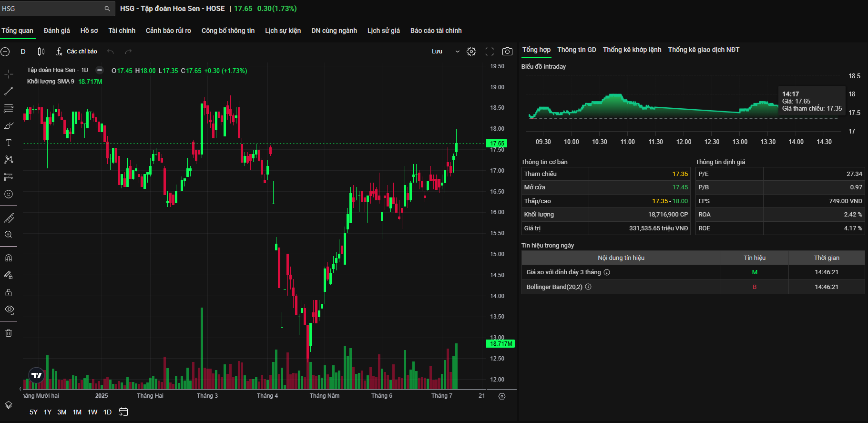The width and height of the screenshot is (868, 423).
Task: Open the 'Báo cáo tài chính' tab
Action: pyautogui.click(x=436, y=31)
